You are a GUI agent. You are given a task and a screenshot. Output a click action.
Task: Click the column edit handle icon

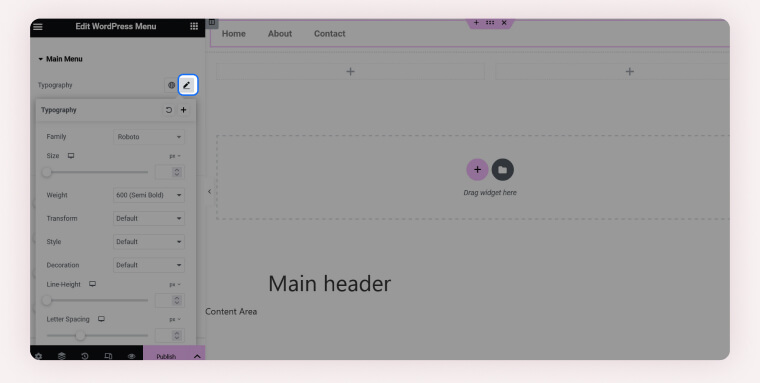point(212,22)
